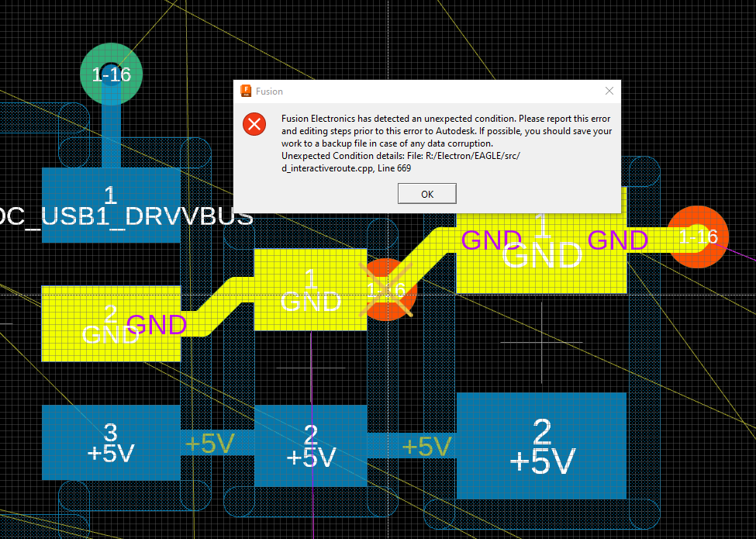756x539 pixels.
Task: Click the Fusion logo in the dialog title bar
Action: pos(246,91)
